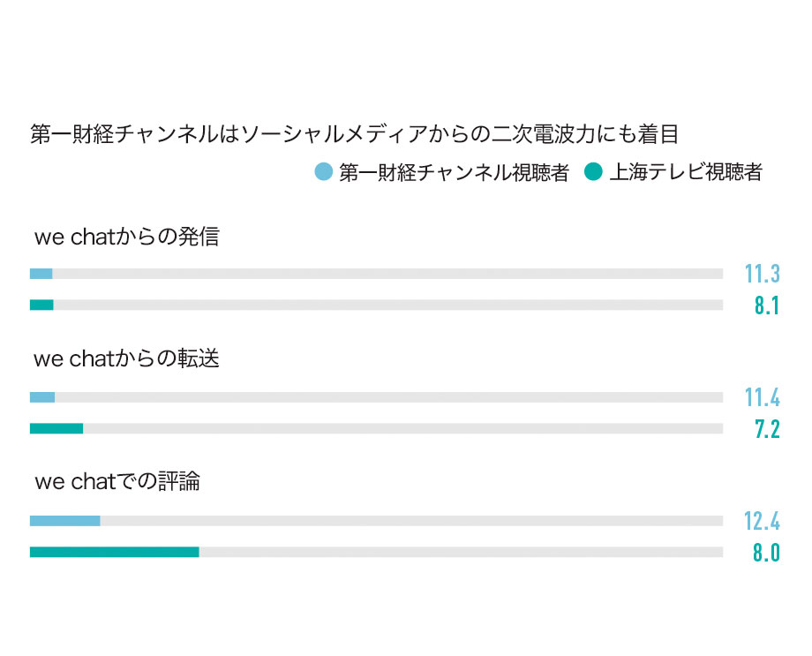
Task: Click the we chatからの転送 category label
Action: click(x=127, y=358)
